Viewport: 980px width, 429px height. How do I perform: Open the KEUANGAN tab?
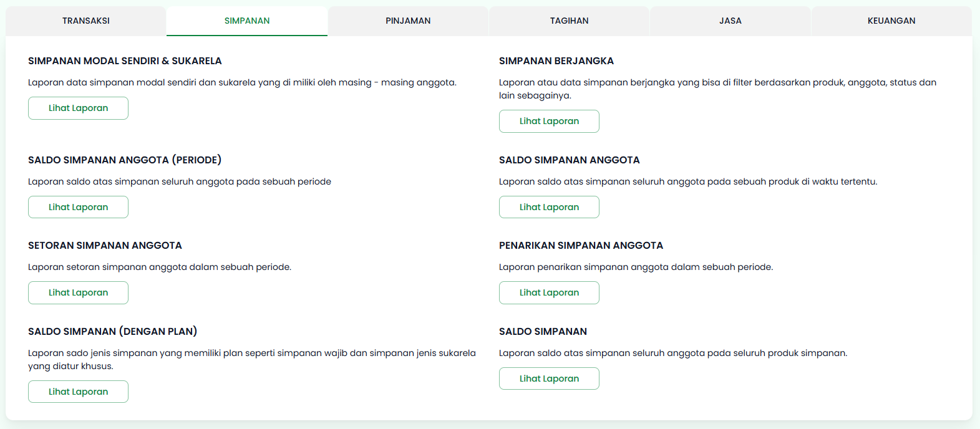click(891, 21)
